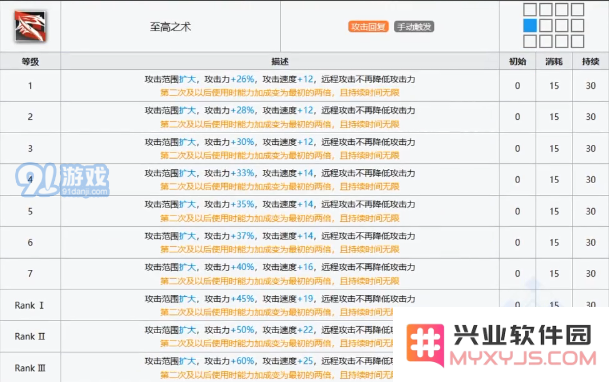Image resolution: width=609 pixels, height=382 pixels.
Task: Click the 消耗 value 15 in level 7 row
Action: pos(554,274)
